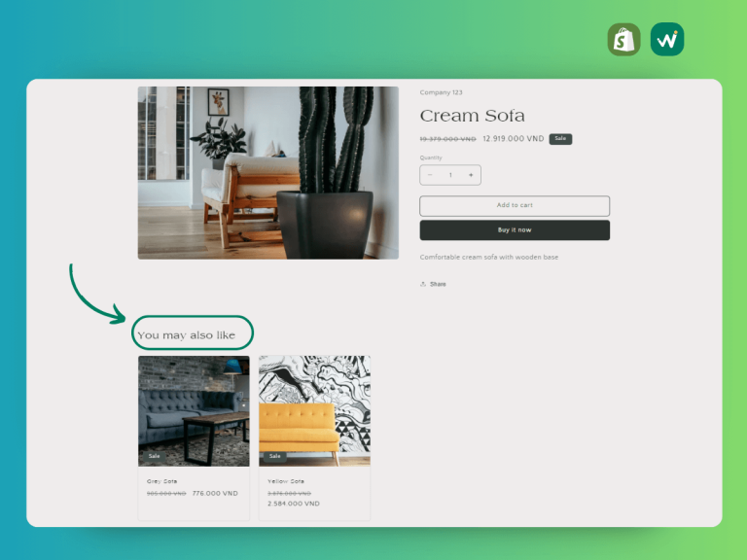Click the 12.919.000 VND sale price
This screenshot has width=747, height=560.
coord(514,139)
